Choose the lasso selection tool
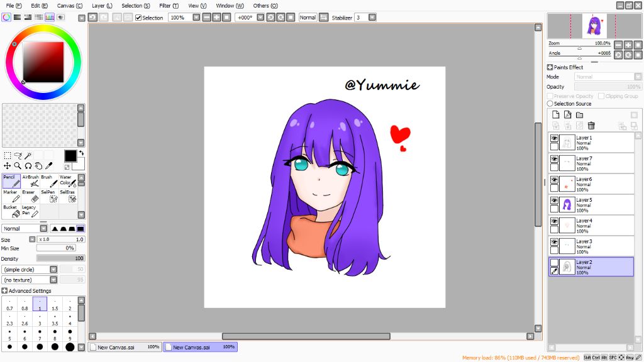 pyautogui.click(x=18, y=156)
